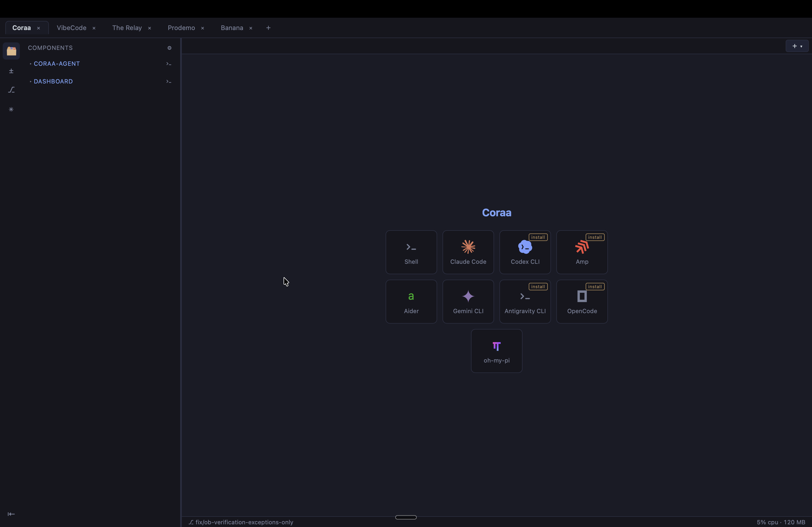
Task: Click the COMPONENTS panel header
Action: point(50,48)
